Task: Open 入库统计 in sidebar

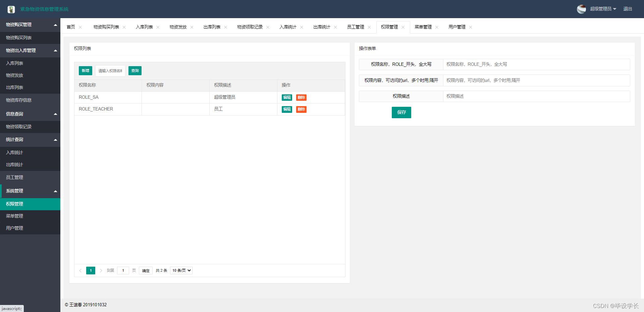Action: [30, 153]
